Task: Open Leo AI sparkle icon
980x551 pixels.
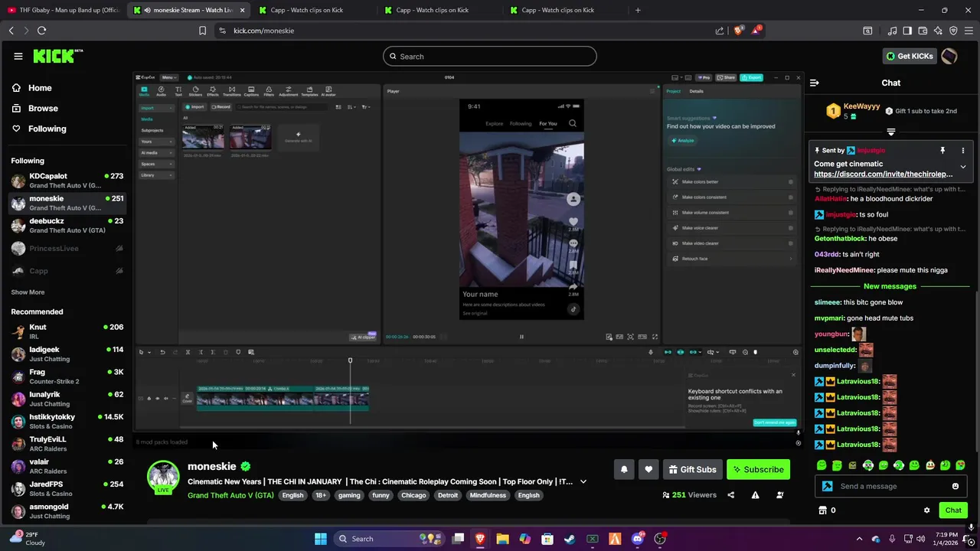Action: point(938,31)
